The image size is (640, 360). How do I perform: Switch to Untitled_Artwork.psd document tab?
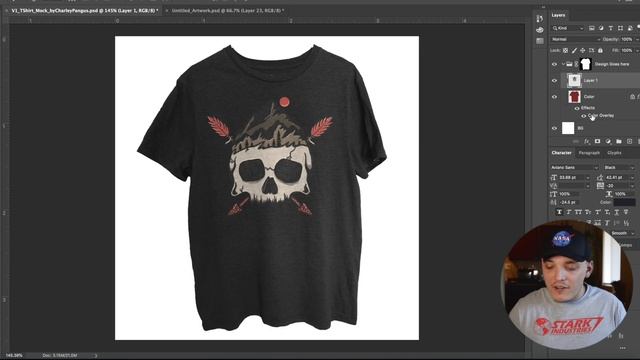click(227, 11)
